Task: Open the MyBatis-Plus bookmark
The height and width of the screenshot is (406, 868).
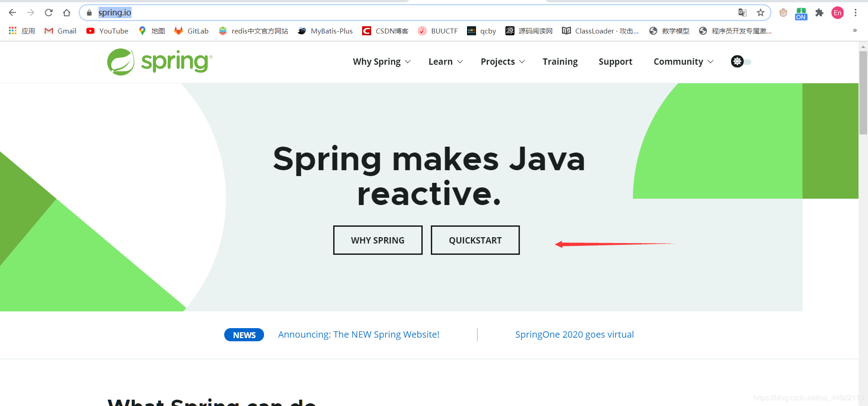Action: click(325, 31)
